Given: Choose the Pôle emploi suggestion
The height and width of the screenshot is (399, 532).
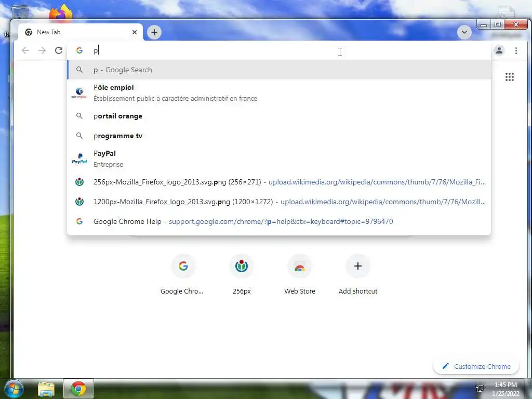Looking at the screenshot, I should pos(279,92).
